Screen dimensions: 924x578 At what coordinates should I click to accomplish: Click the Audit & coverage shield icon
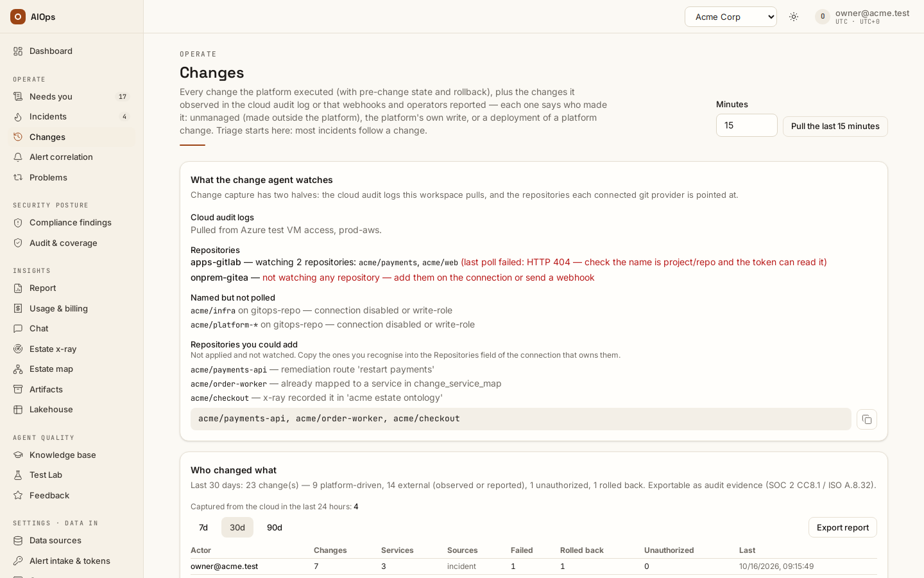pyautogui.click(x=18, y=243)
